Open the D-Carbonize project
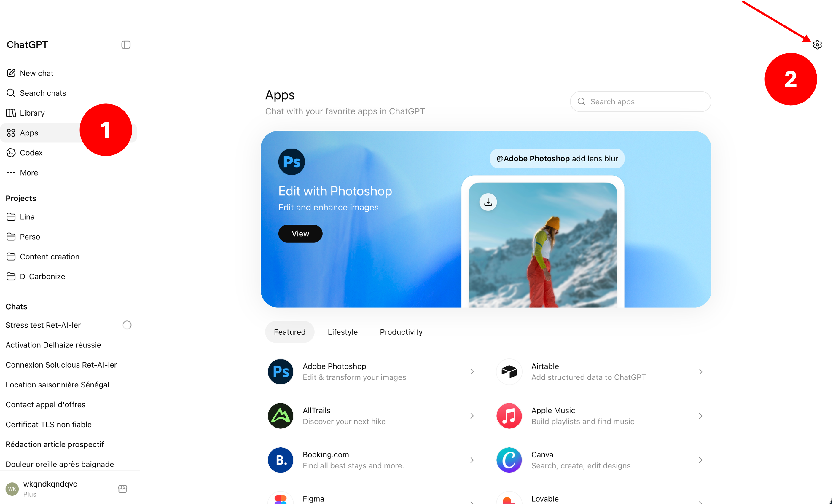 tap(69, 277)
